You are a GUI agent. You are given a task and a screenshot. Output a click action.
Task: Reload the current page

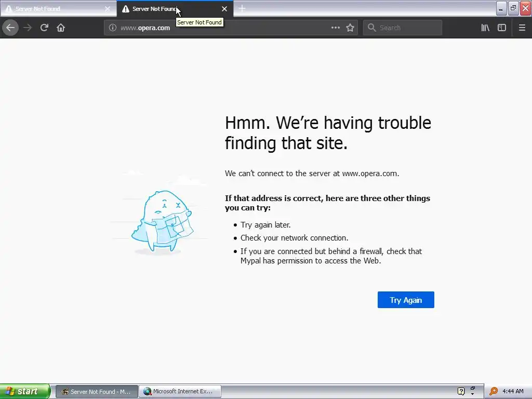(44, 28)
